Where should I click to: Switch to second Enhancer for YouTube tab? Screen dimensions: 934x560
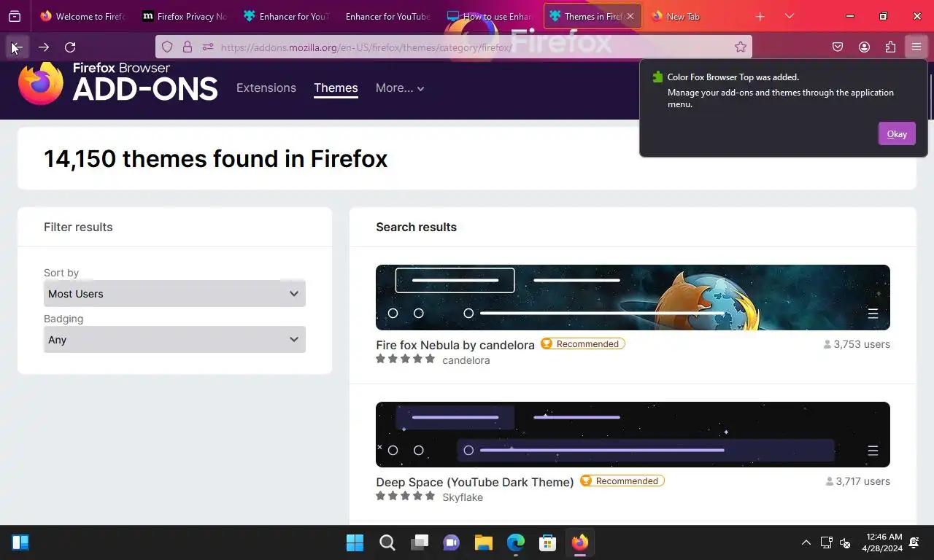pos(388,16)
